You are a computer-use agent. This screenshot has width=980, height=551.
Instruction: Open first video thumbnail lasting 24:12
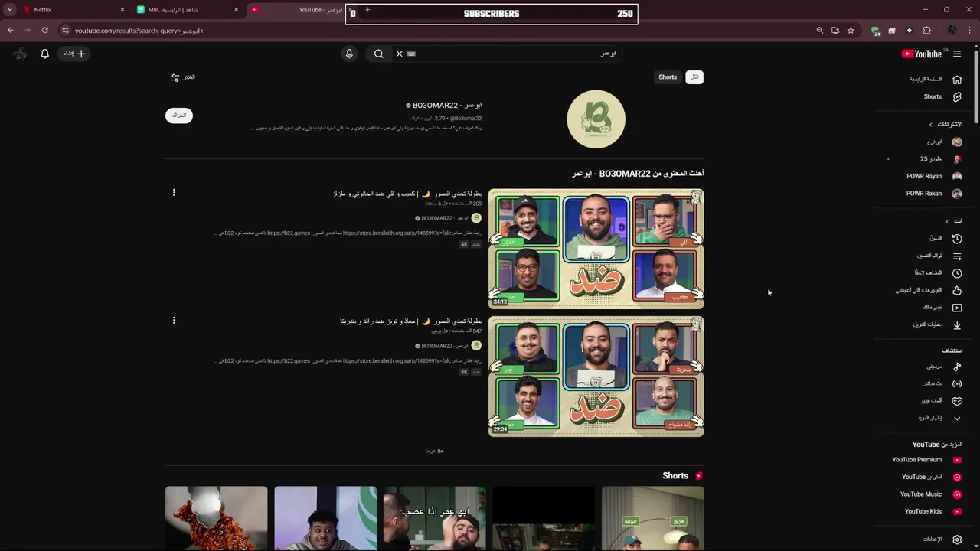pos(596,249)
